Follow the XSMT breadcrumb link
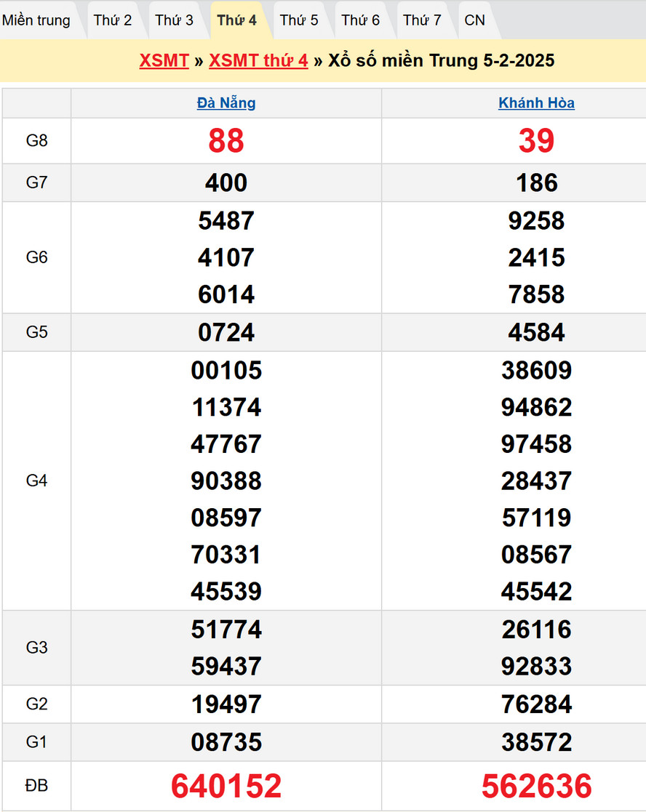The height and width of the screenshot is (812, 646). 164,60
